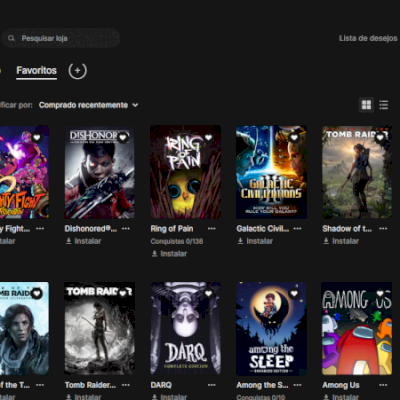This screenshot has height=400, width=400.
Task: Install DARQ via Instalar button
Action: [x=169, y=397]
